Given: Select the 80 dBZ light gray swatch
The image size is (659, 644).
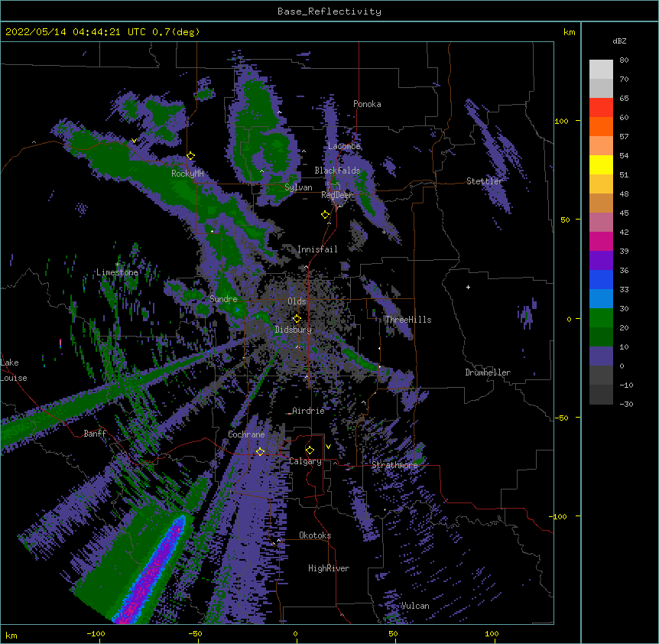Looking at the screenshot, I should coord(601,70).
